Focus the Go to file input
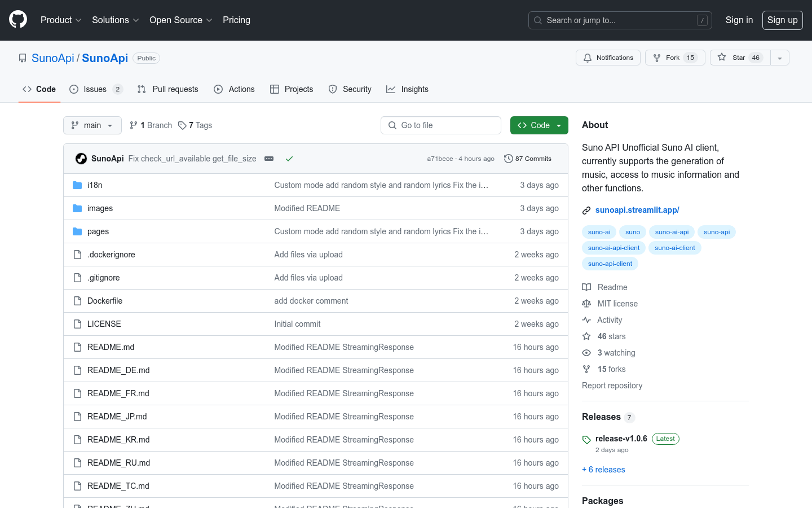The image size is (812, 508). [x=441, y=125]
